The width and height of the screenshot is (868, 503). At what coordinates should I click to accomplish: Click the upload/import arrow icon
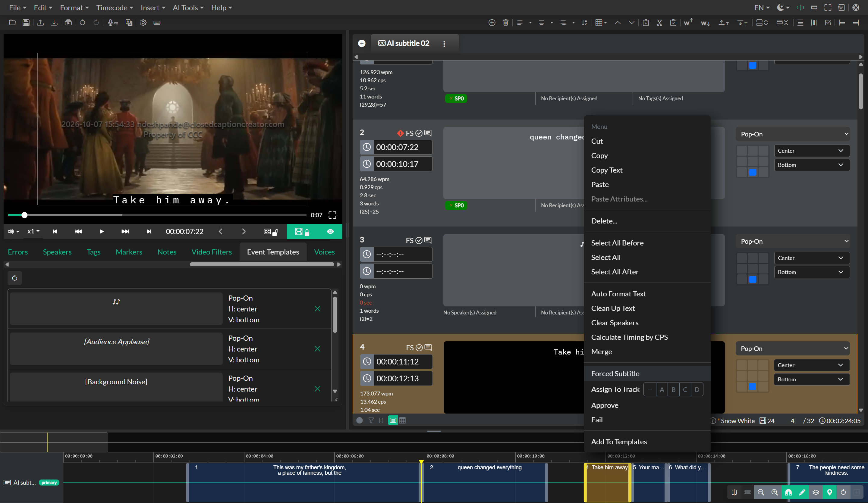(x=40, y=23)
